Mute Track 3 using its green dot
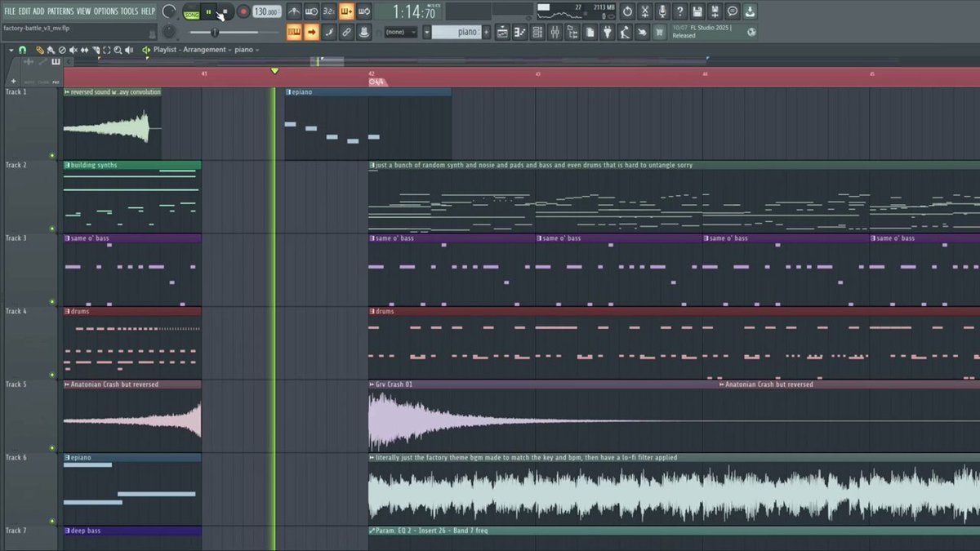 pyautogui.click(x=52, y=302)
